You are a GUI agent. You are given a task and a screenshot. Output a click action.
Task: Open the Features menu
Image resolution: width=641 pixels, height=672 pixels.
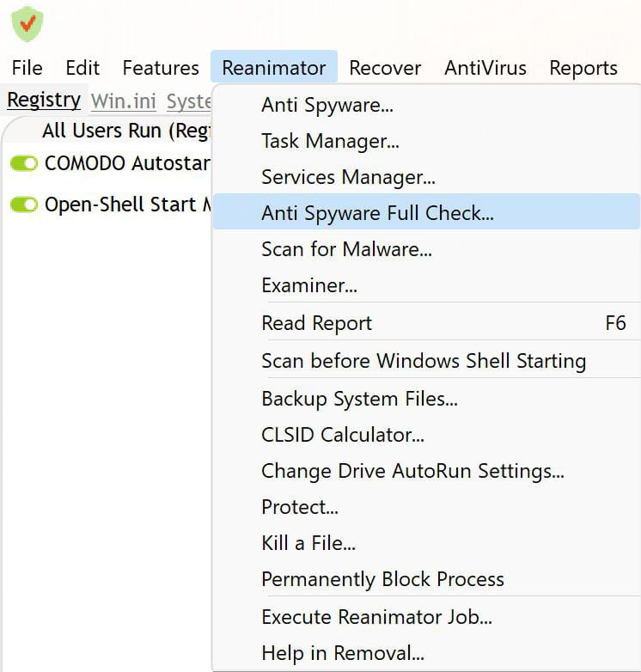(x=161, y=68)
